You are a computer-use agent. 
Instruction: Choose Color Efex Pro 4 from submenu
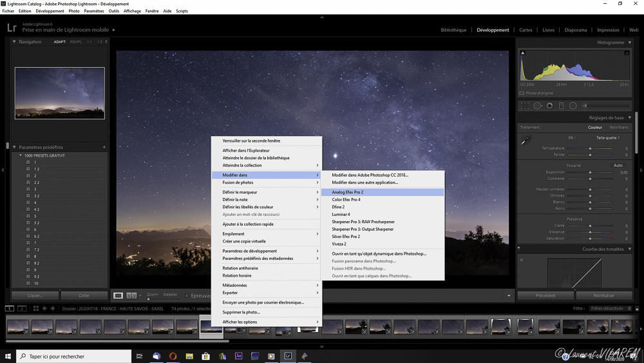pyautogui.click(x=346, y=200)
